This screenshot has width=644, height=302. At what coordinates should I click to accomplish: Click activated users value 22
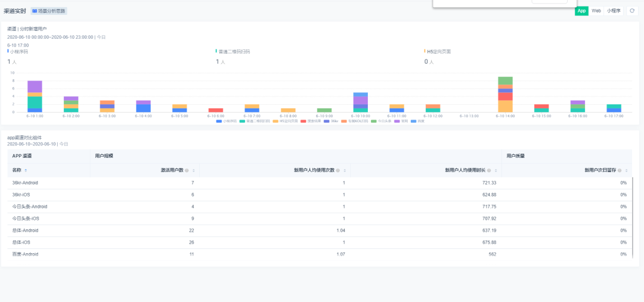pos(191,230)
